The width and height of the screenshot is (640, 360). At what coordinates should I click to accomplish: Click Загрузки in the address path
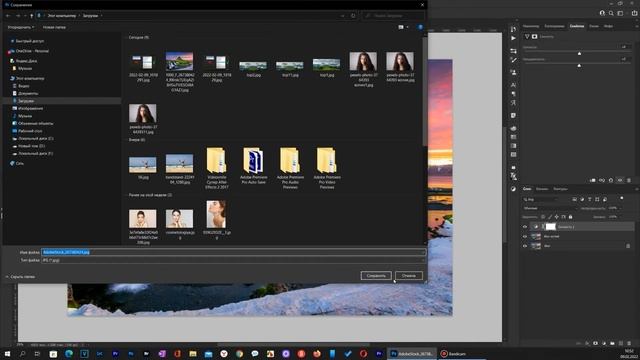90,16
